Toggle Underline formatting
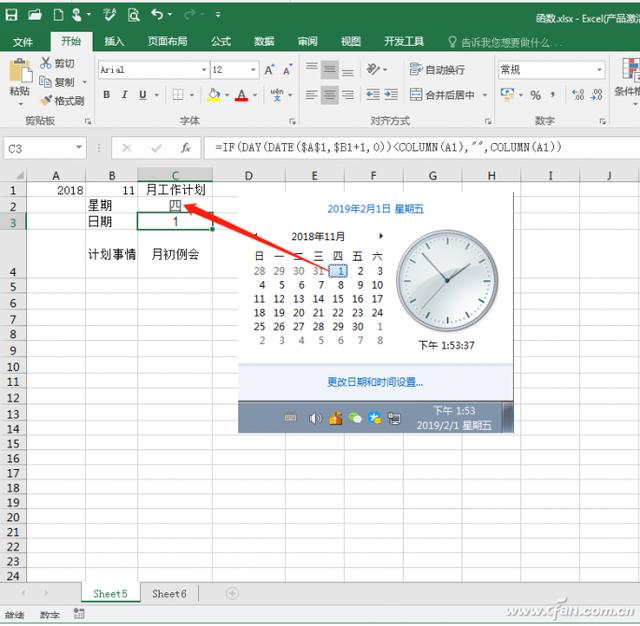This screenshot has width=640, height=626. click(x=142, y=95)
